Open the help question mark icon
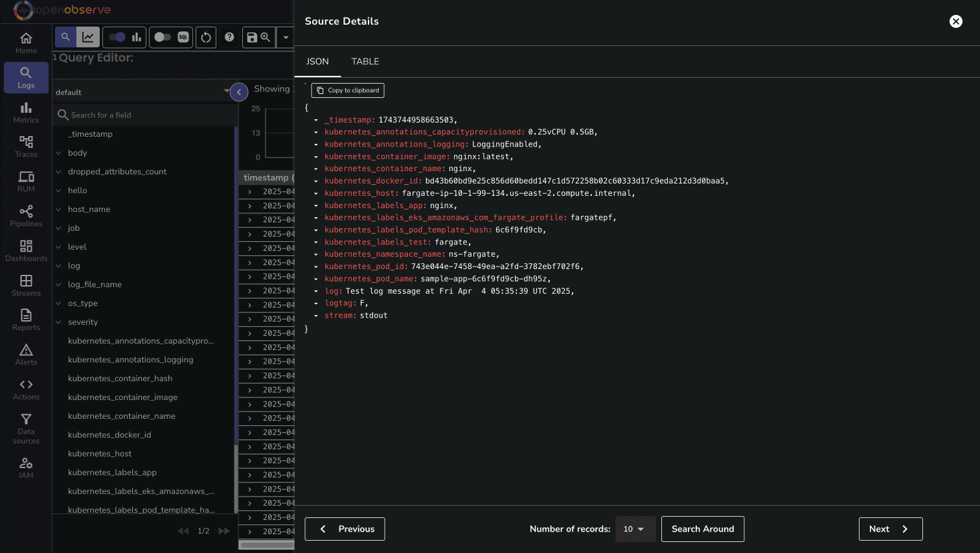 point(229,38)
